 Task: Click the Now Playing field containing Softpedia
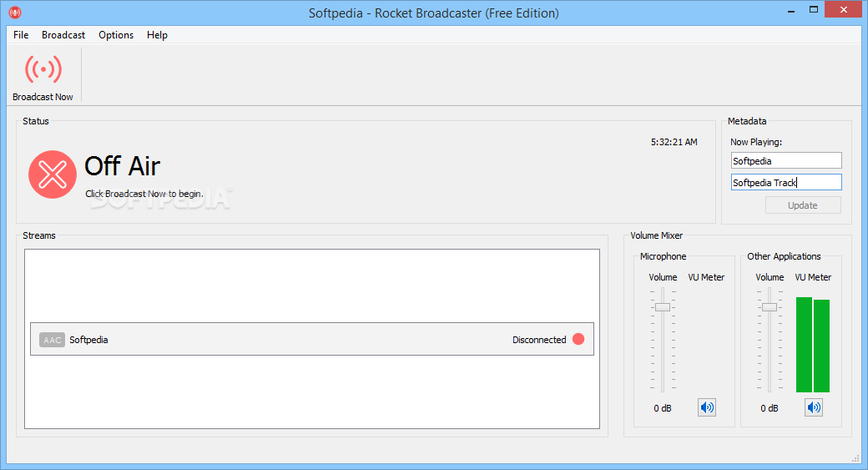pyautogui.click(x=786, y=160)
